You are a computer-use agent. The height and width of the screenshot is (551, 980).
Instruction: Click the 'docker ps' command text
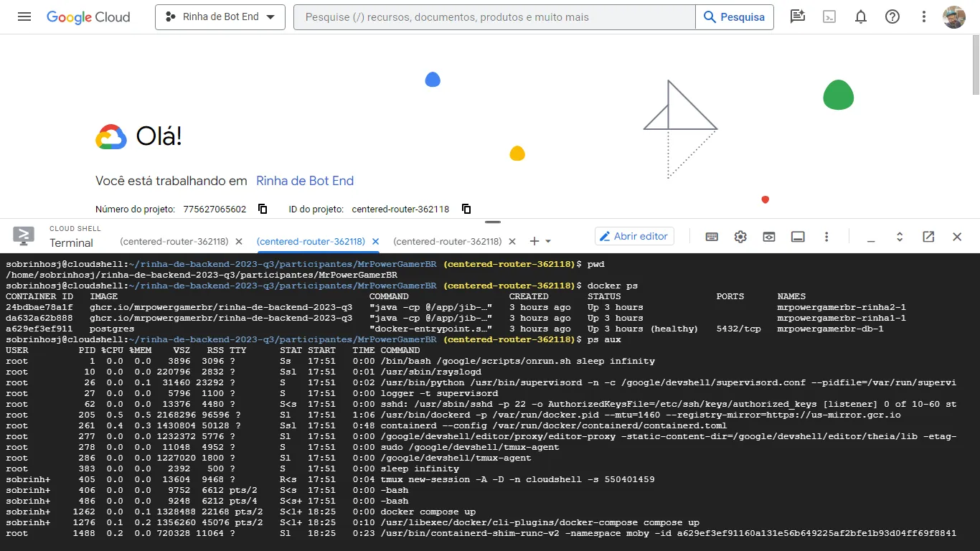coord(613,286)
